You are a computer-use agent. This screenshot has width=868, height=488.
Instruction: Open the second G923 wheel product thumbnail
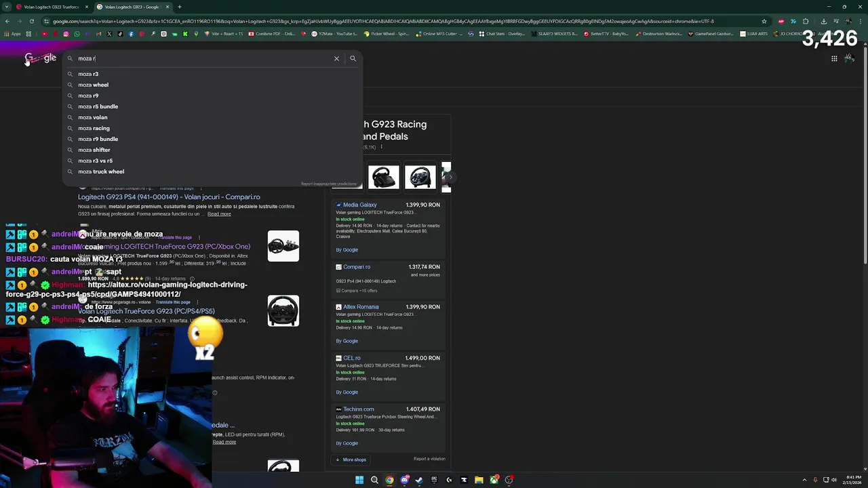point(420,177)
